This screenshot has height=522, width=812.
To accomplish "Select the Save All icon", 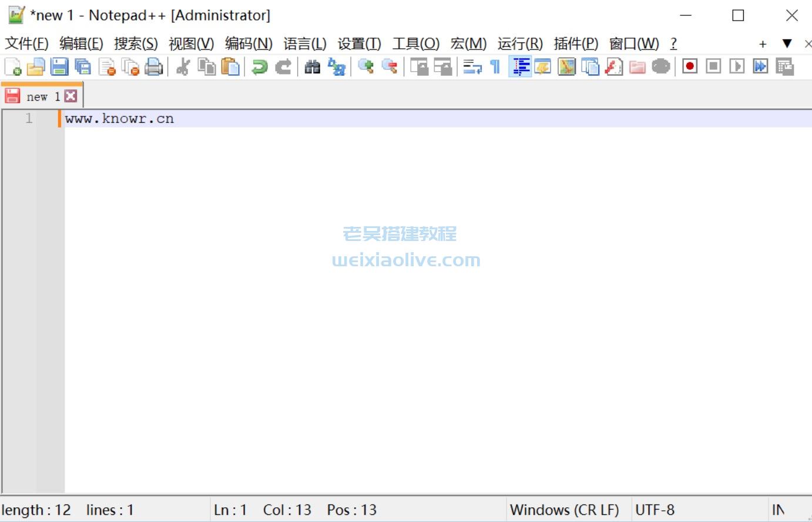I will point(82,66).
